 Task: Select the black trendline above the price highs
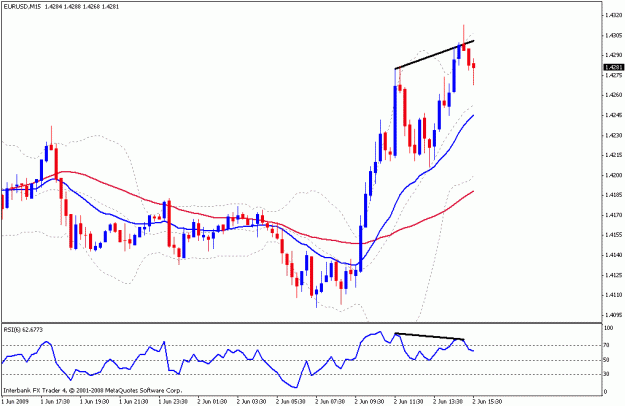(x=434, y=55)
